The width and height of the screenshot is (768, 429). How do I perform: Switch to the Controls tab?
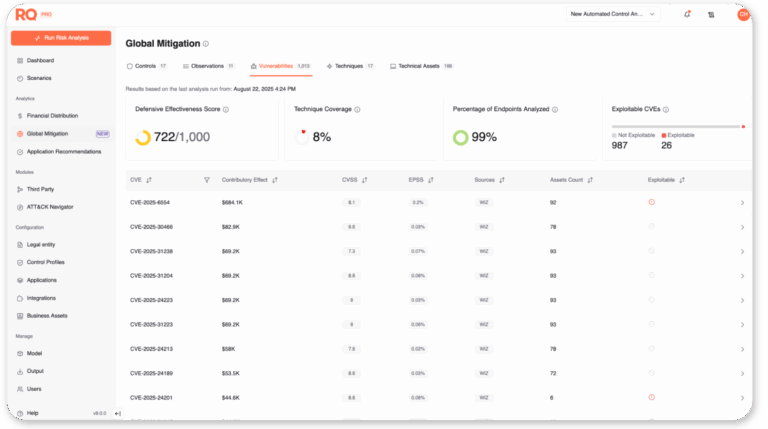(147, 66)
